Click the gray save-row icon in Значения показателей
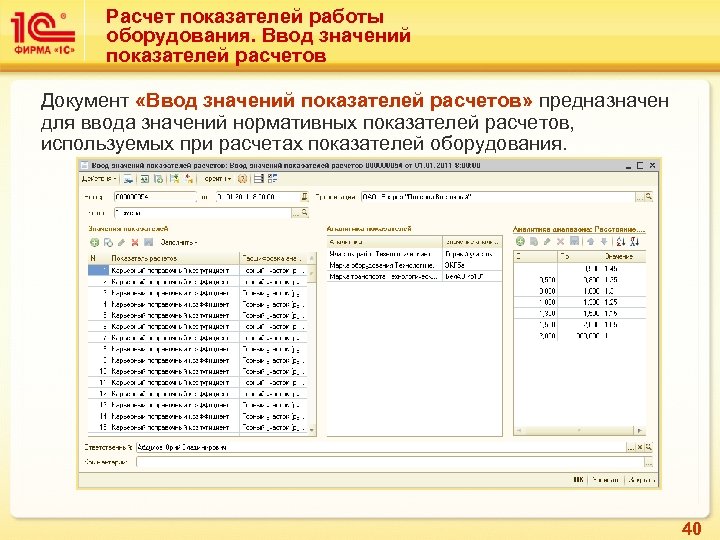The height and width of the screenshot is (540, 720). [x=148, y=242]
